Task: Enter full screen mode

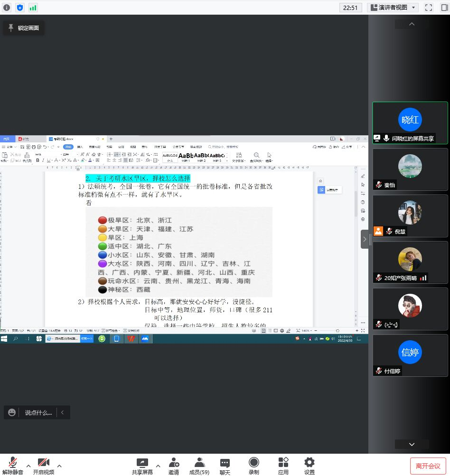Action: tap(429, 7)
